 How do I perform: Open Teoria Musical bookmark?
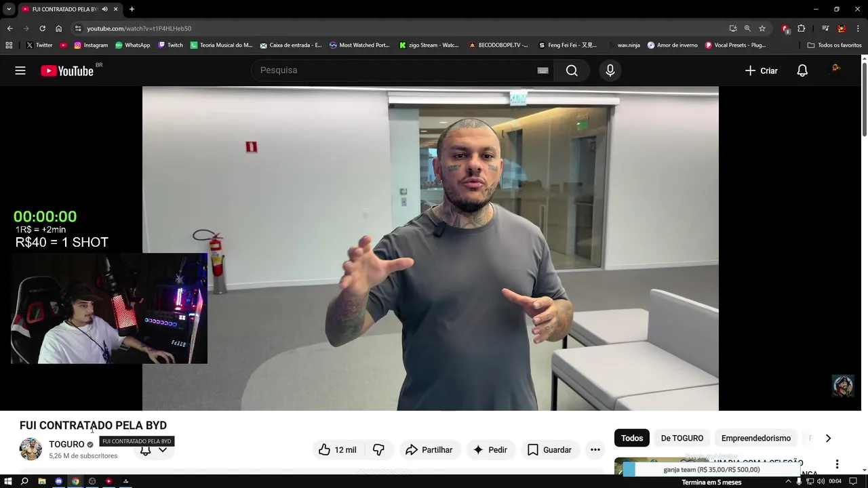coord(222,45)
